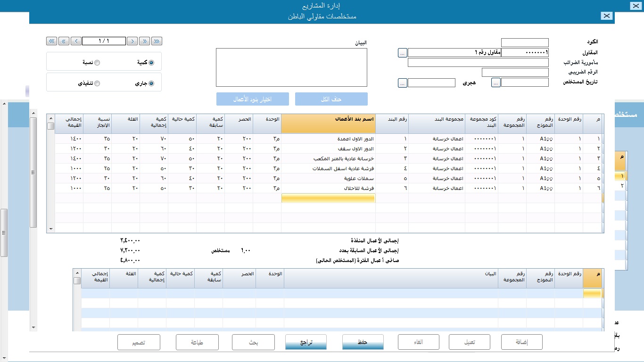
Task: Click the ٤,٨٠٠.٠٠ net period total value
Action: 131,260
